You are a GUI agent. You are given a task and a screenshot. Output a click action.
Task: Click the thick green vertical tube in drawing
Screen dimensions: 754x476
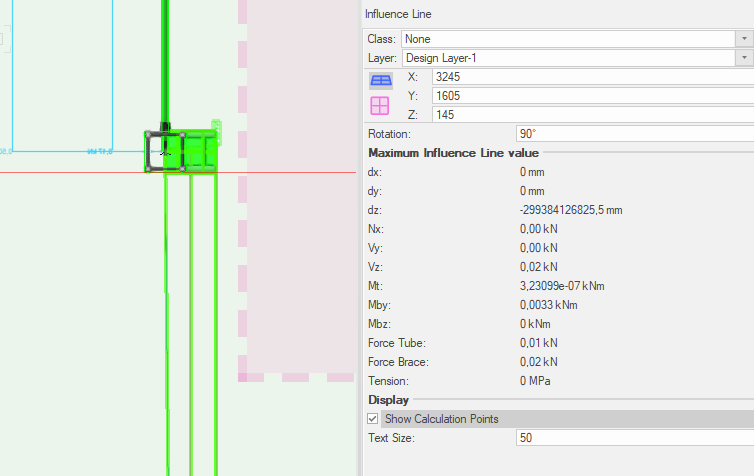(x=165, y=60)
